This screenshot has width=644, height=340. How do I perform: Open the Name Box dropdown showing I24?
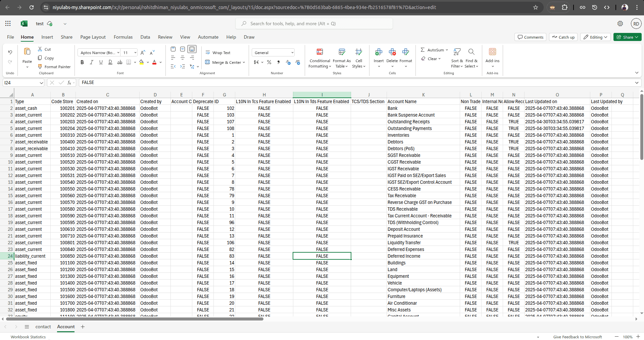[41, 83]
